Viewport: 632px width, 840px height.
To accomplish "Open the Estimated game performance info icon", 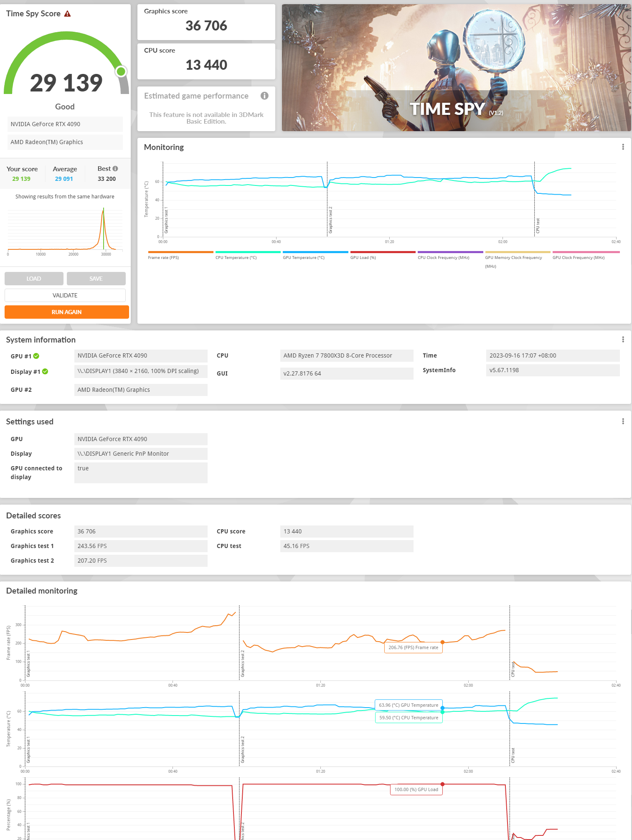I will click(264, 96).
